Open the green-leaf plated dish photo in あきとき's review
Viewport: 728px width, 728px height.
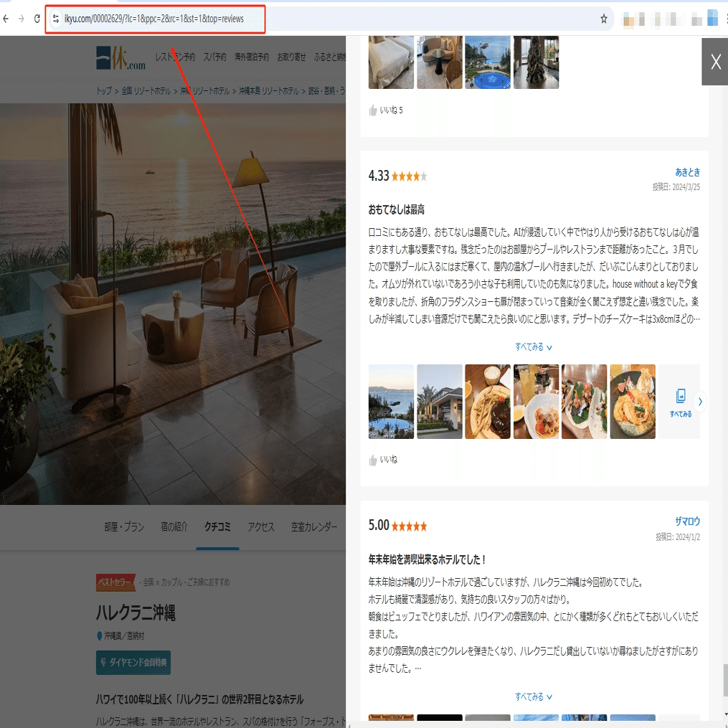pyautogui.click(x=584, y=402)
